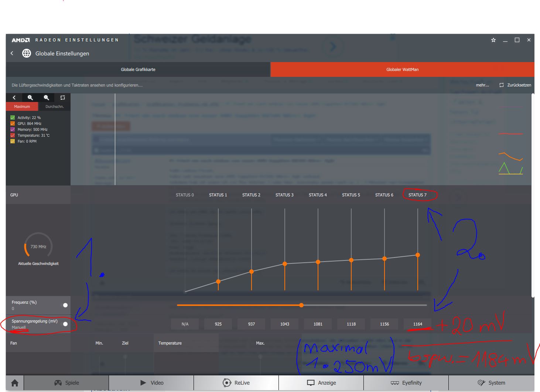Click the vertical scrollbar on right edge

[x=533, y=195]
